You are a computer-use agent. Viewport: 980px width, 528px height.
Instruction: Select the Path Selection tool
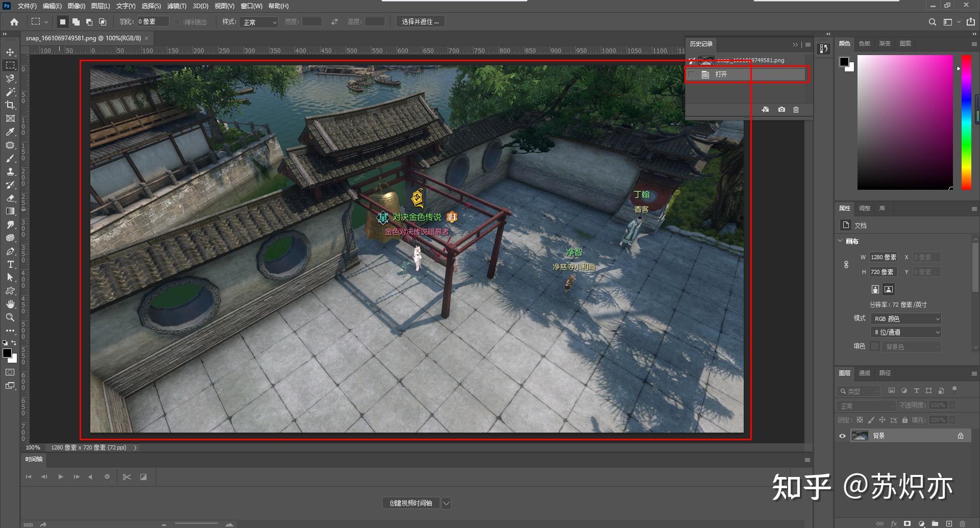coord(10,278)
